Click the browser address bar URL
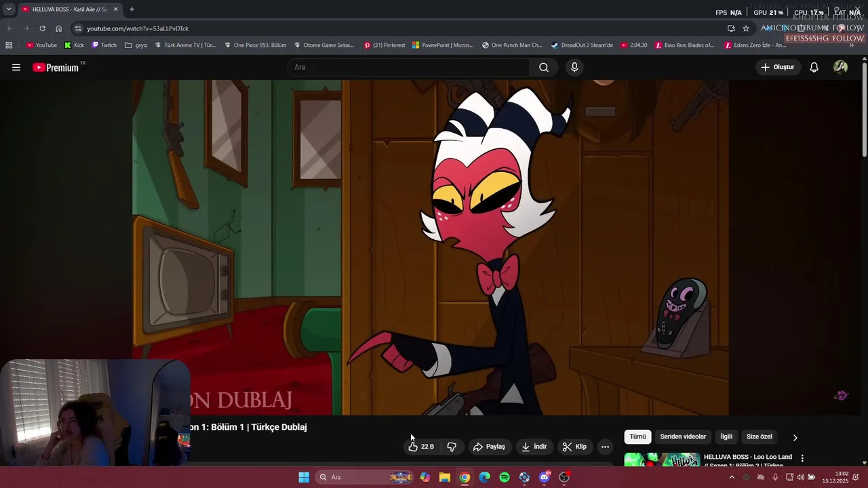The width and height of the screenshot is (868, 488). click(x=138, y=28)
